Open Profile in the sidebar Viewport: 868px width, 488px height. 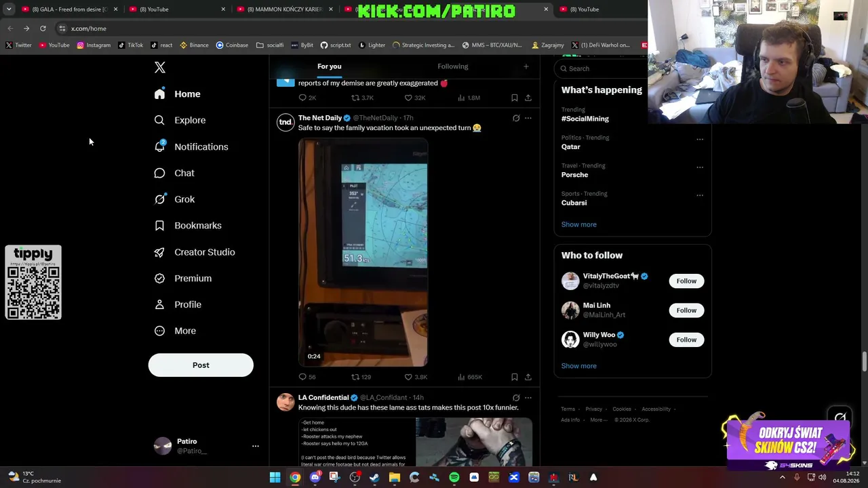coord(178,304)
